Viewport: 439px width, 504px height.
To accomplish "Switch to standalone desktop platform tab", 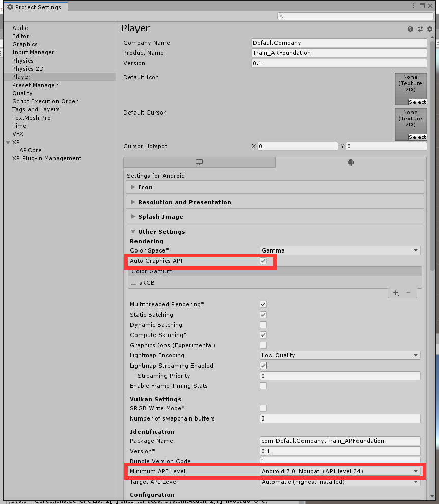I will [199, 162].
